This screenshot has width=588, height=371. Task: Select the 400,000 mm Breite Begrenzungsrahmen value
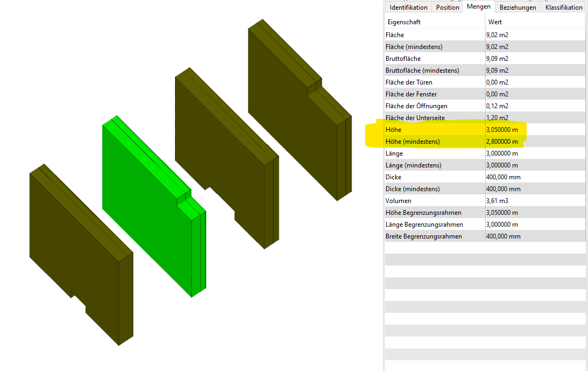pyautogui.click(x=503, y=236)
